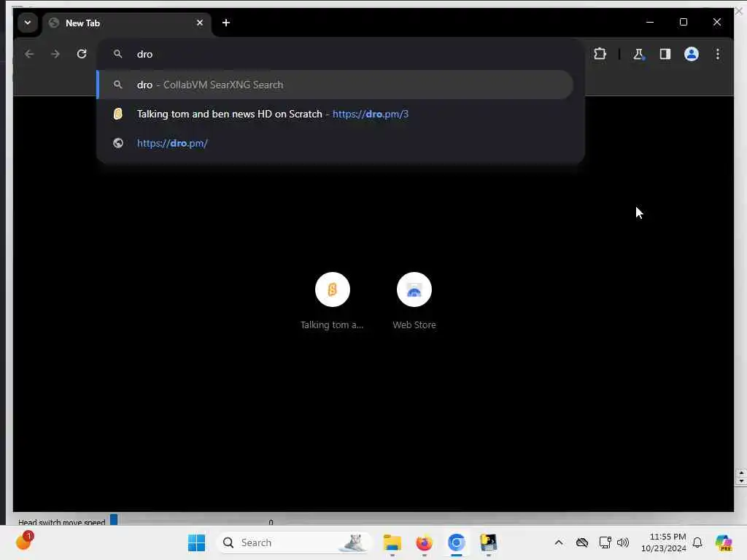Expand hidden system tray icons chevron

(x=559, y=542)
